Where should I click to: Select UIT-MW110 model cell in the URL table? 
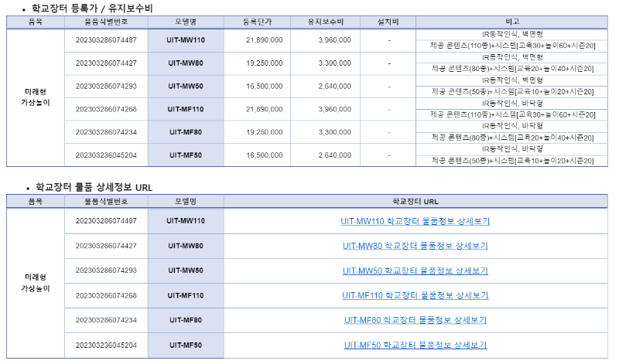pyautogui.click(x=186, y=221)
